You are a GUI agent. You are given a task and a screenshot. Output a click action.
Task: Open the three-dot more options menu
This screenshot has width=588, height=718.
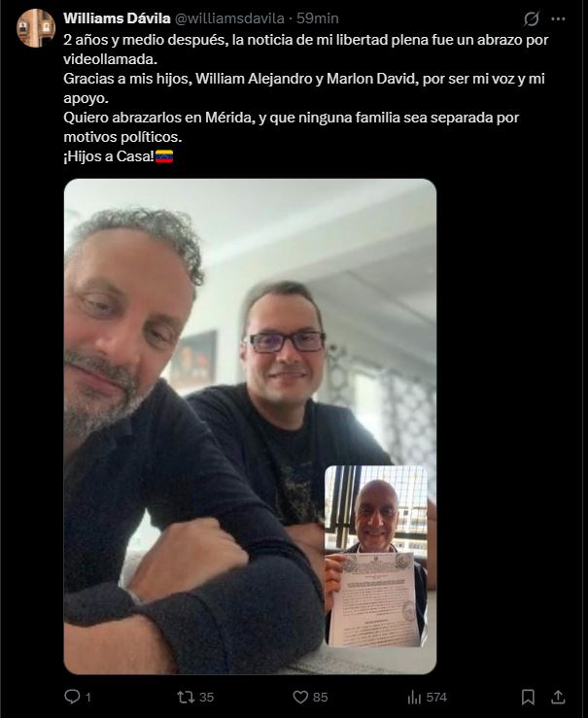(x=558, y=18)
